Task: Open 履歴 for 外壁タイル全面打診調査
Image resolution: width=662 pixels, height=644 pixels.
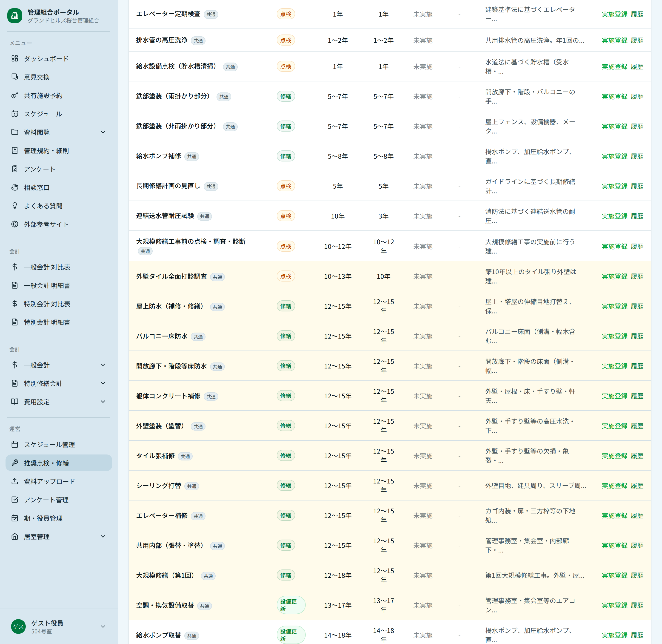Action: [638, 276]
